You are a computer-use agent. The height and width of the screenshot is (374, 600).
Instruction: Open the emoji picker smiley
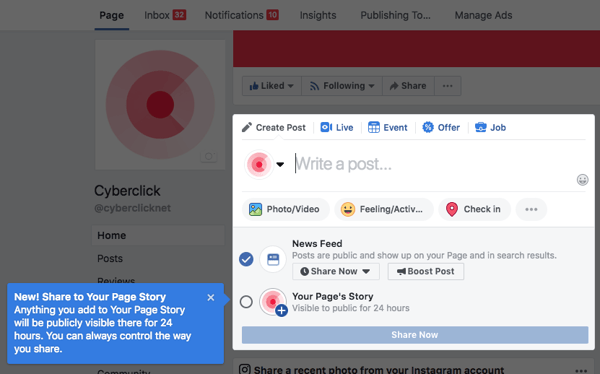(x=582, y=180)
